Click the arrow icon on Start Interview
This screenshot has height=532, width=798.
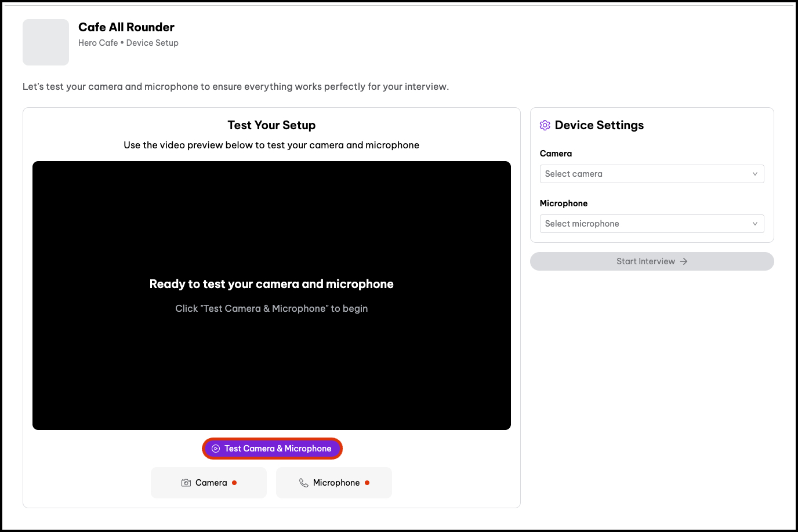(684, 261)
